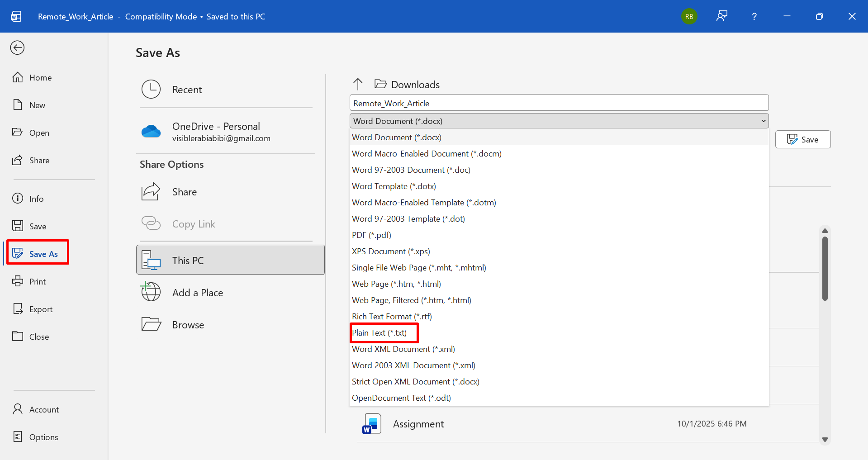The width and height of the screenshot is (868, 460).
Task: Click the back arrow to return to document
Action: pyautogui.click(x=17, y=47)
